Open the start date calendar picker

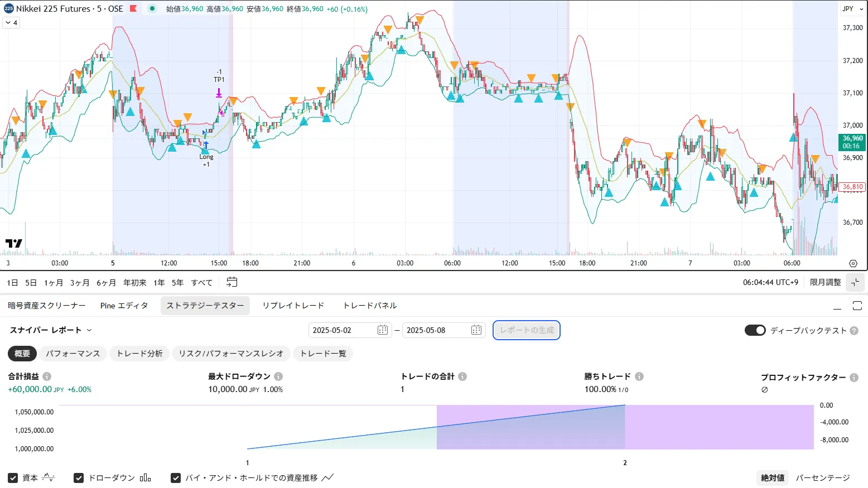[x=383, y=330]
